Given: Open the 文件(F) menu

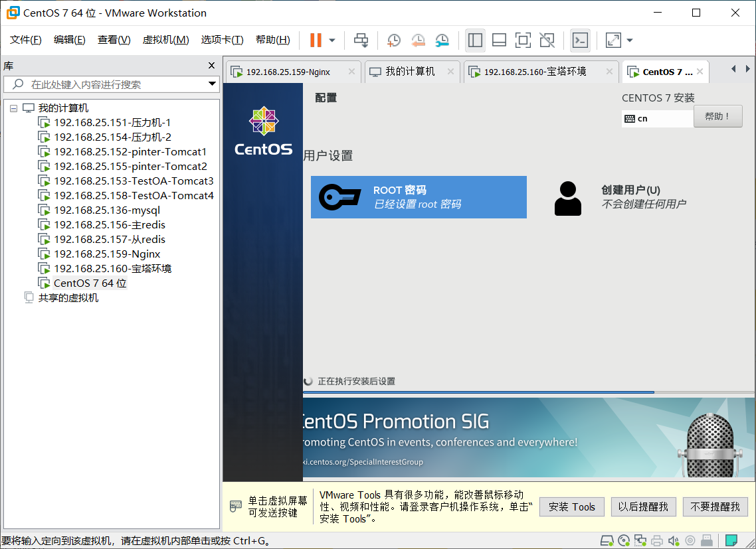Looking at the screenshot, I should [25, 40].
